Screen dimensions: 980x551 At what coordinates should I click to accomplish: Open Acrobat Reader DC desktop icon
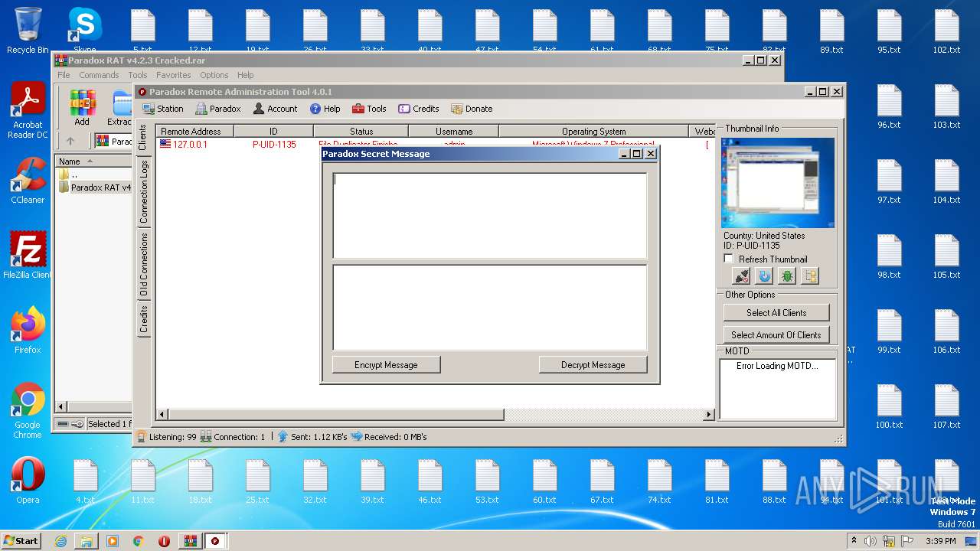(x=28, y=111)
